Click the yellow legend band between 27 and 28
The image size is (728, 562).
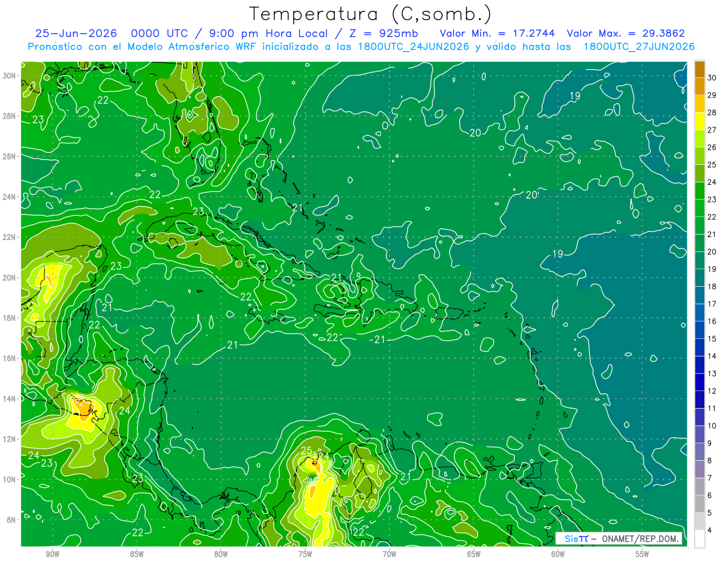pyautogui.click(x=699, y=121)
